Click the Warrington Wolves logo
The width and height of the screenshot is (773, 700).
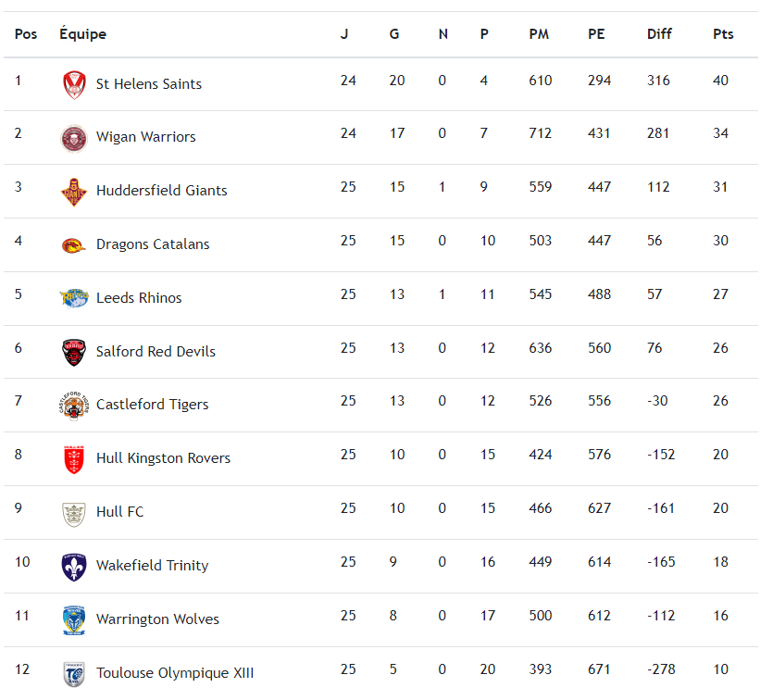coord(74,619)
